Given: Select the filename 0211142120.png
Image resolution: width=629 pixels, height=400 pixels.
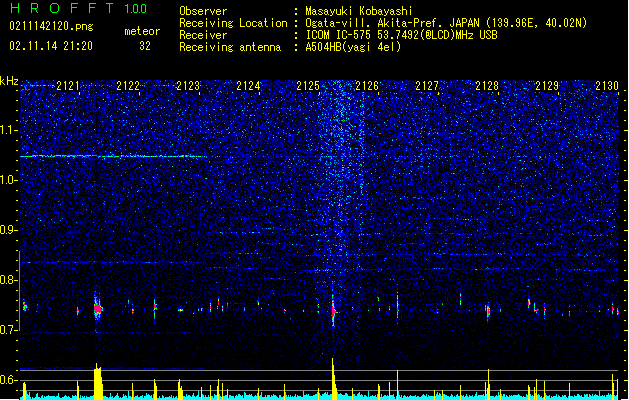Looking at the screenshot, I should click(x=51, y=26).
